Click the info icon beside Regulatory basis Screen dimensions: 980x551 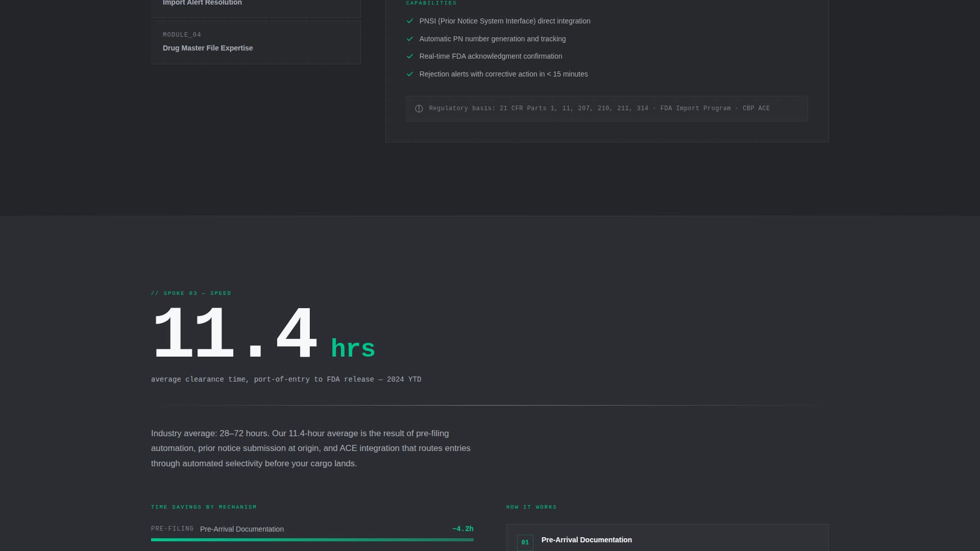[x=419, y=109]
